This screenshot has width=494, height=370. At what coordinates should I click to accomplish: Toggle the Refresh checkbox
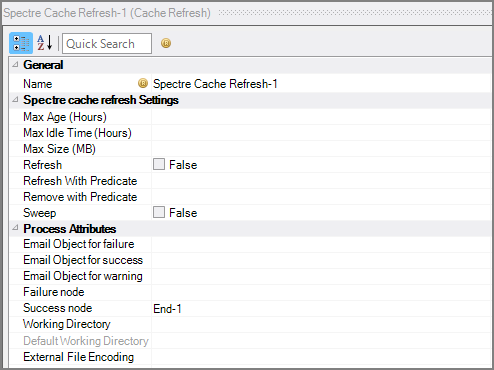(159, 164)
